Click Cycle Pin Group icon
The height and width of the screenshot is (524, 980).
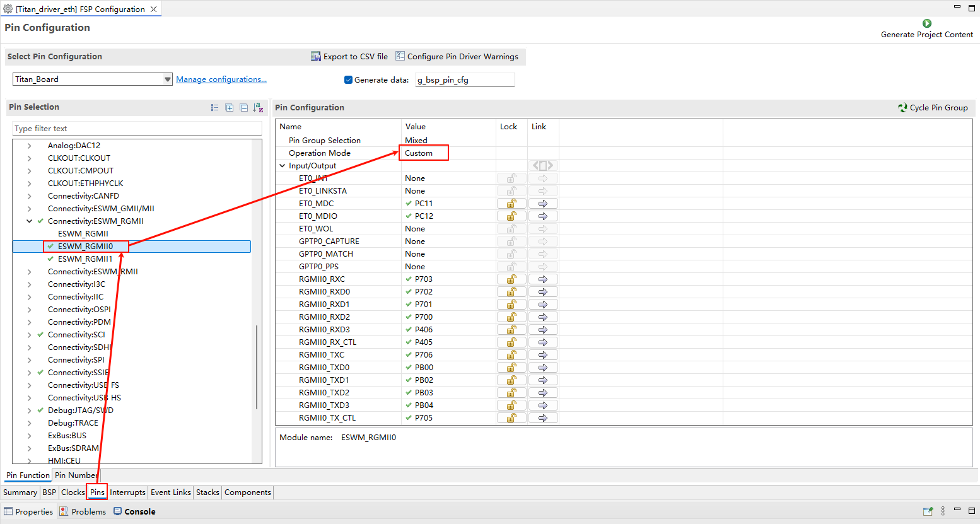[x=902, y=108]
